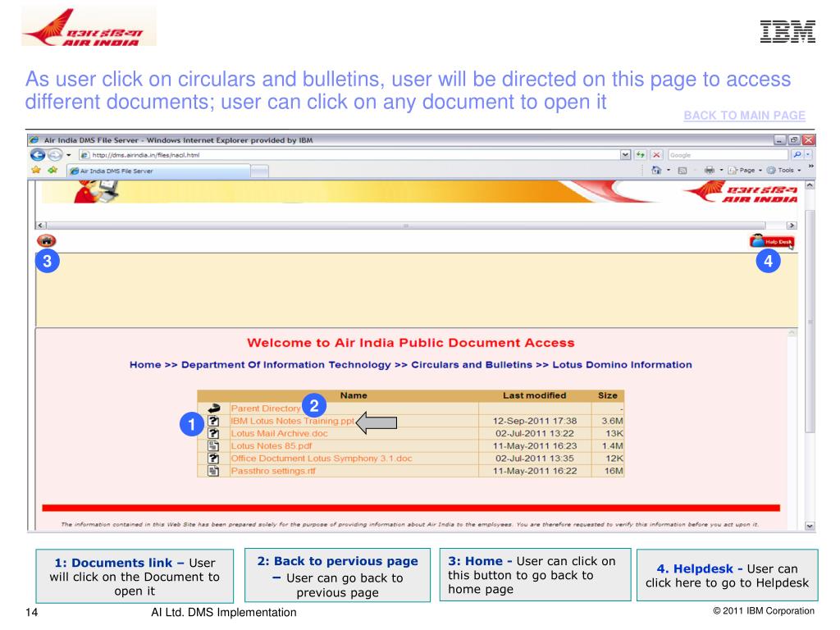Click the Print icon in command bar
840x630 pixels.
click(x=710, y=171)
